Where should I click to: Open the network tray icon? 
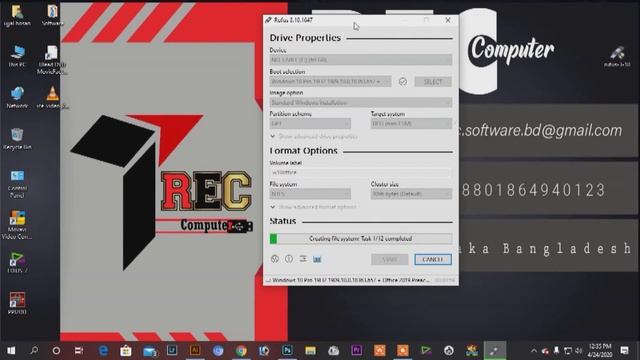568,350
